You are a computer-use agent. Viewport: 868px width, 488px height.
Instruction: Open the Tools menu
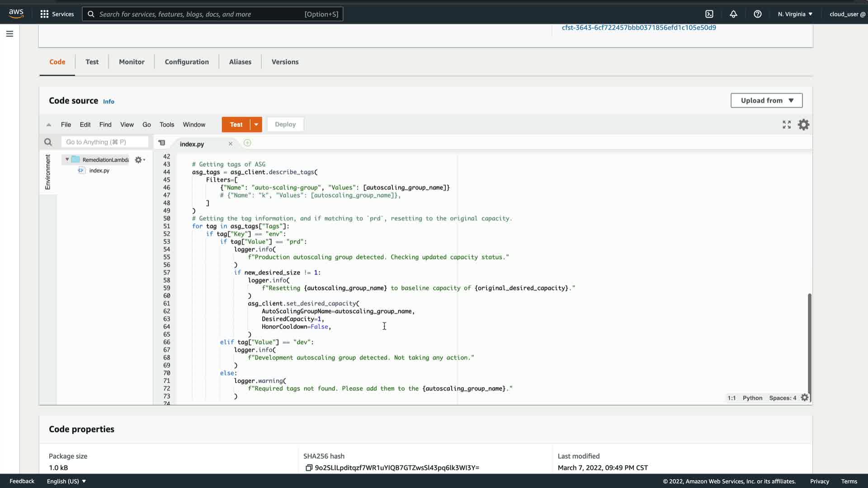point(166,125)
